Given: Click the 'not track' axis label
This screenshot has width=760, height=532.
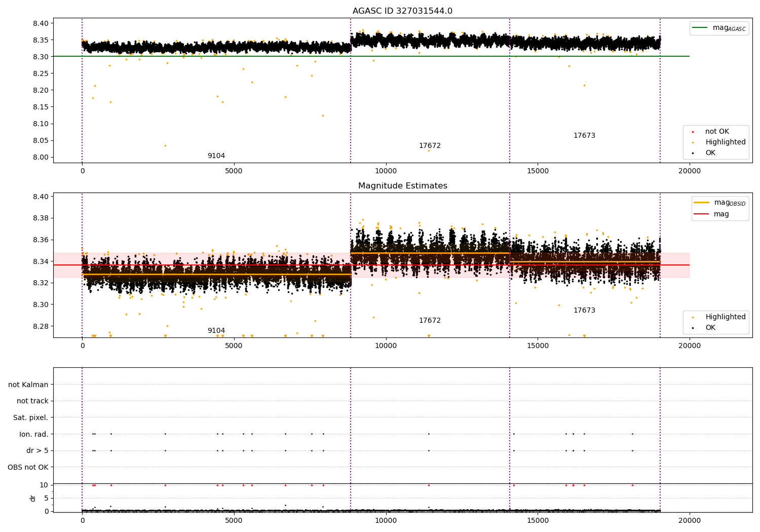Looking at the screenshot, I should (32, 401).
